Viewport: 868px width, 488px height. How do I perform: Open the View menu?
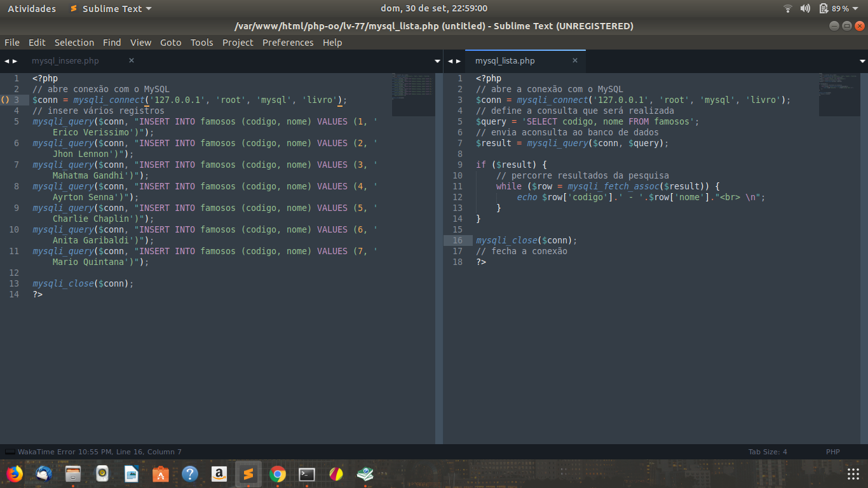pos(140,43)
